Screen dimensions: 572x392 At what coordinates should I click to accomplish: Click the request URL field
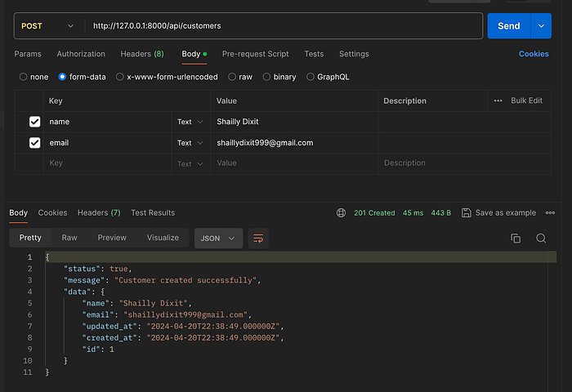pos(284,26)
